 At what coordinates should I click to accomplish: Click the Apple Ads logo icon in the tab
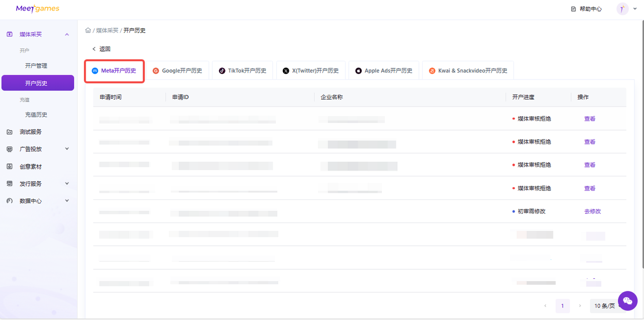359,71
